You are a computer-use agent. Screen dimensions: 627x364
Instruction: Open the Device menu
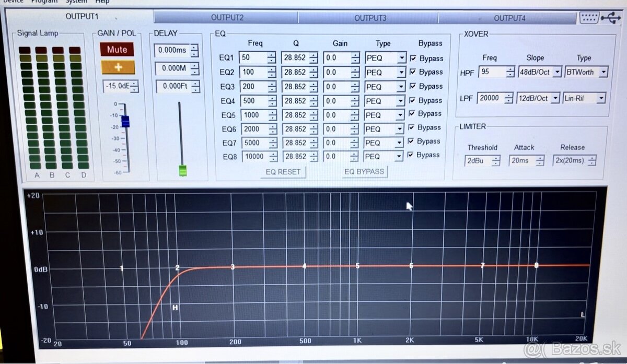14,2
